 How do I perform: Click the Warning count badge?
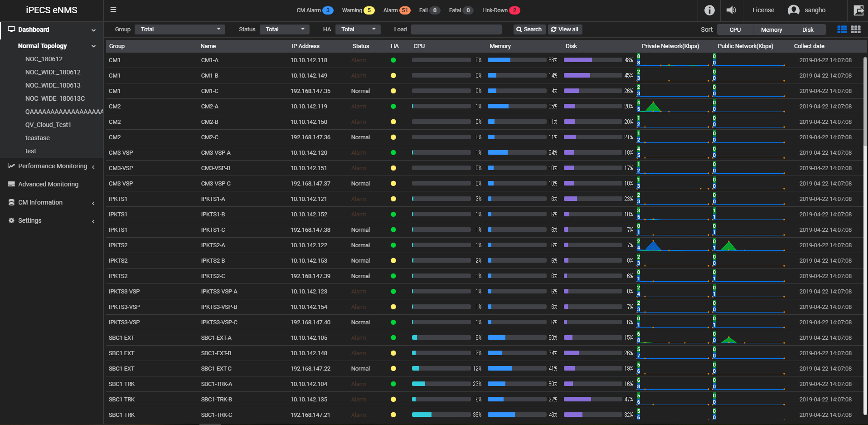[x=369, y=10]
